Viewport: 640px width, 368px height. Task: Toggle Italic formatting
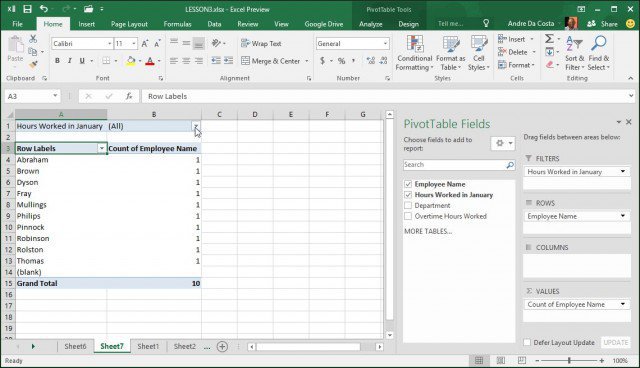pos(69,61)
